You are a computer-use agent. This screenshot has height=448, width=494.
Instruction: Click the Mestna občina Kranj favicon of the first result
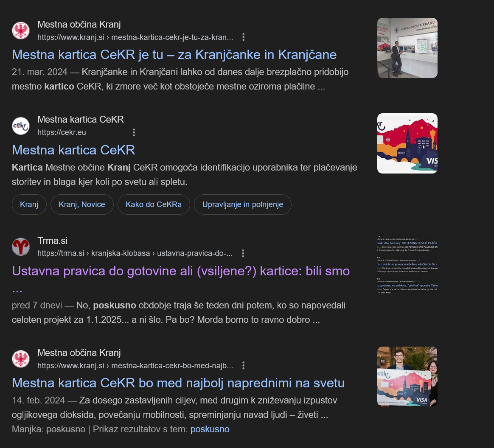click(21, 31)
